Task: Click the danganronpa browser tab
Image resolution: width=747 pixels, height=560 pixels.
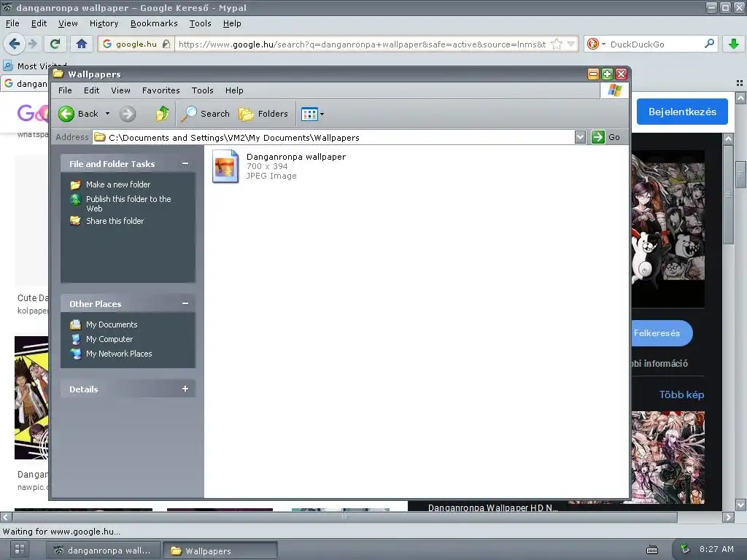Action: tap(25, 84)
